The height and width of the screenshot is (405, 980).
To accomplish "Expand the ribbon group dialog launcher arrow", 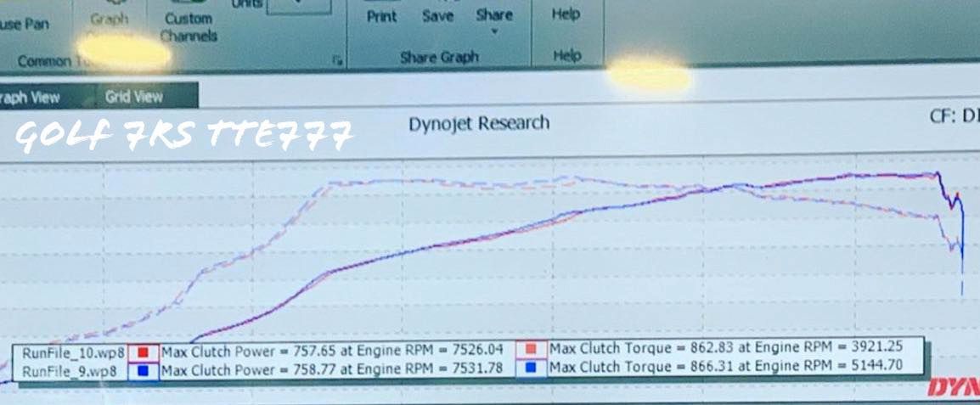I will coord(337,59).
